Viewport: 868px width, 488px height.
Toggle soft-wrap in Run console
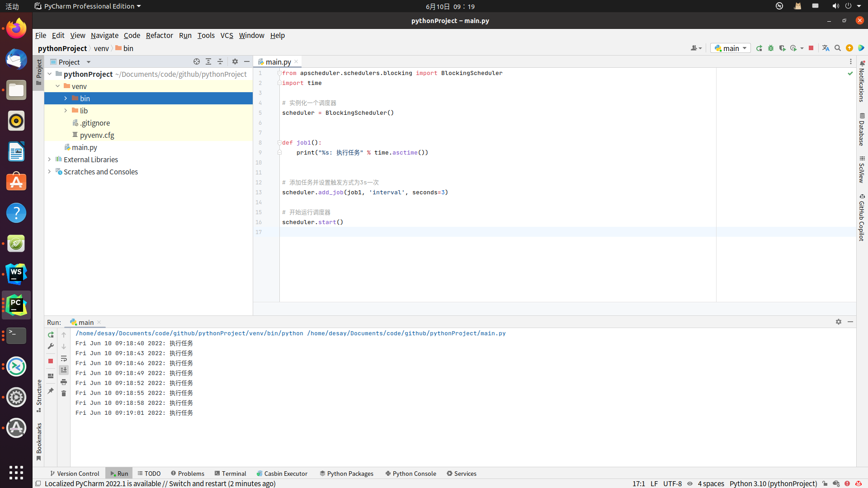tap(64, 359)
